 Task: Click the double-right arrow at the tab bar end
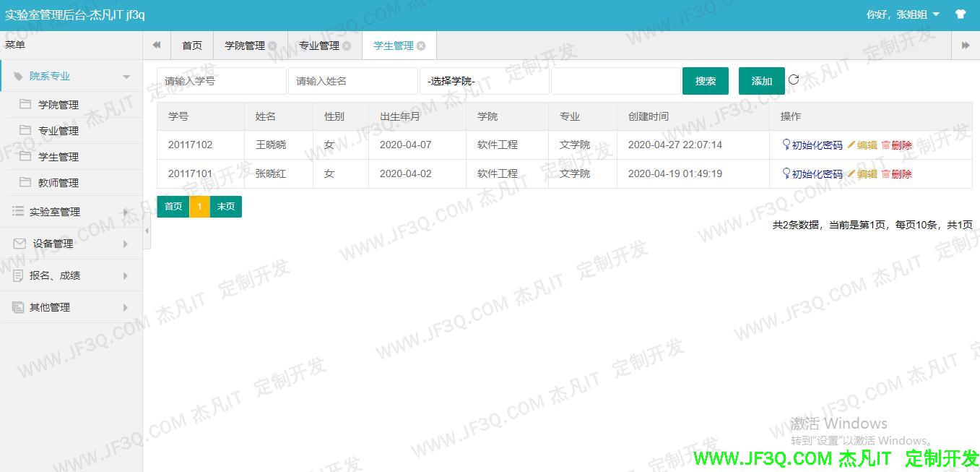point(966,45)
